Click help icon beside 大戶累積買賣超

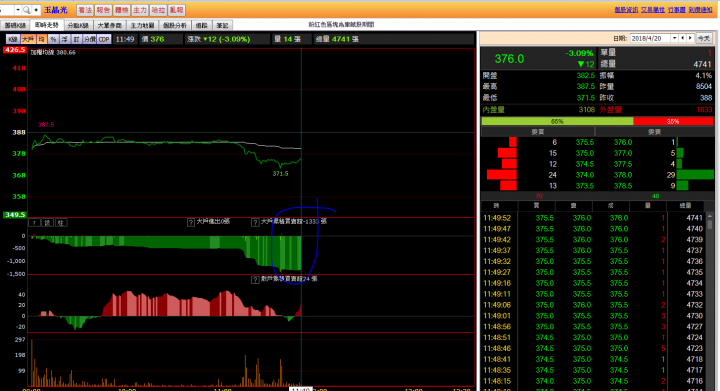tap(255, 223)
